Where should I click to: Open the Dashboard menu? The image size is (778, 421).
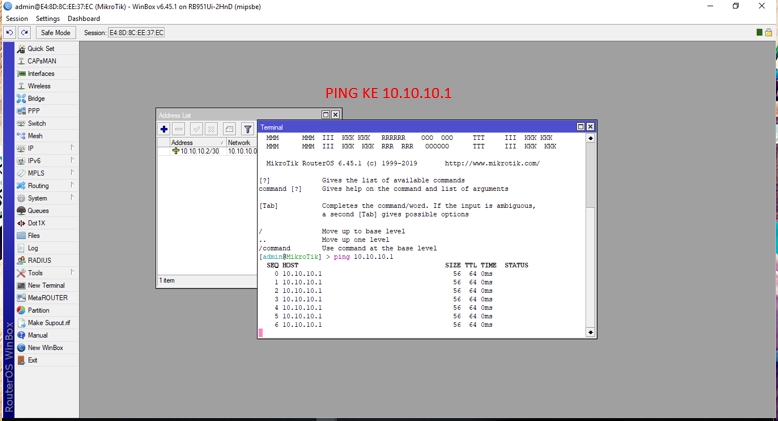point(83,18)
